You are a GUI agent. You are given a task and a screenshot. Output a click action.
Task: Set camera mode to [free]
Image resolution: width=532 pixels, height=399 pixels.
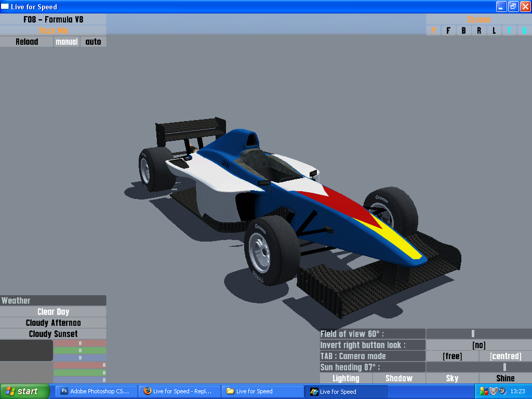tap(453, 356)
